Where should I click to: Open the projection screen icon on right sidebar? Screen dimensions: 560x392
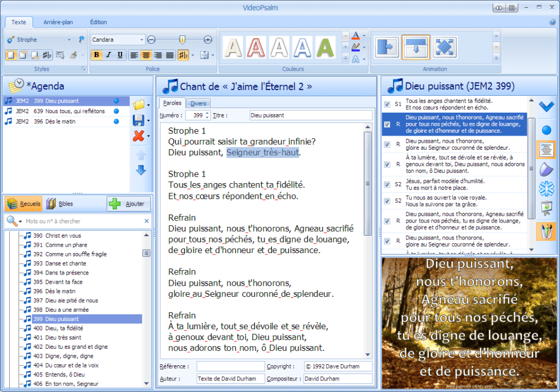coord(546,208)
